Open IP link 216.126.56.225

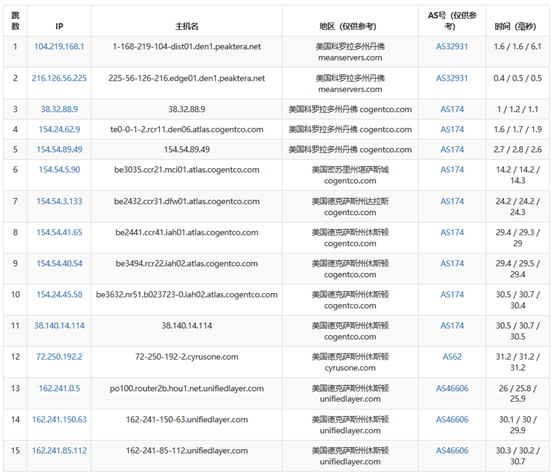(59, 78)
